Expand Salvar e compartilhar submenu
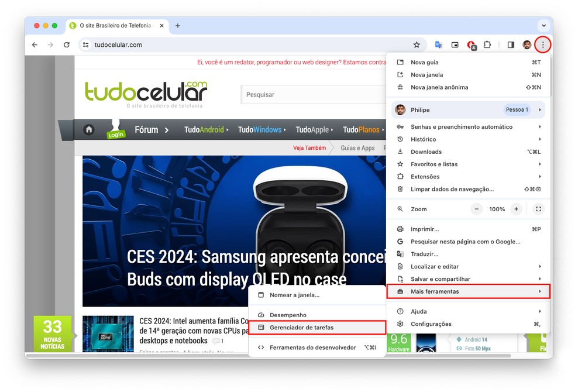This screenshot has height=392, width=585. tap(468, 279)
